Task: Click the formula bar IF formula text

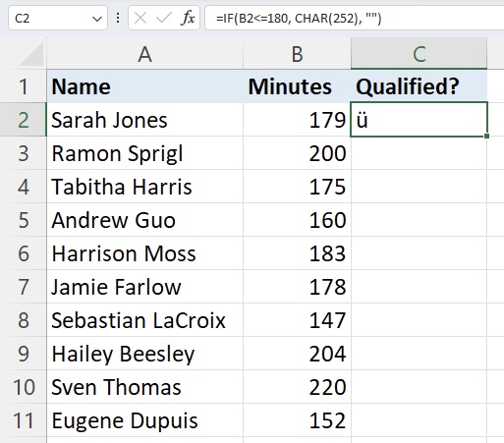Action: [x=299, y=19]
